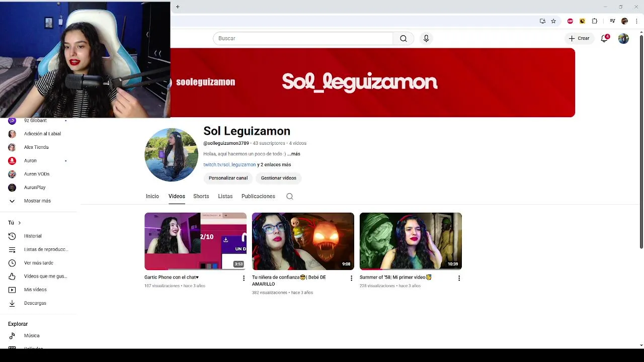The height and width of the screenshot is (362, 644).
Task: Open the media control playlist icon
Action: click(x=612, y=21)
